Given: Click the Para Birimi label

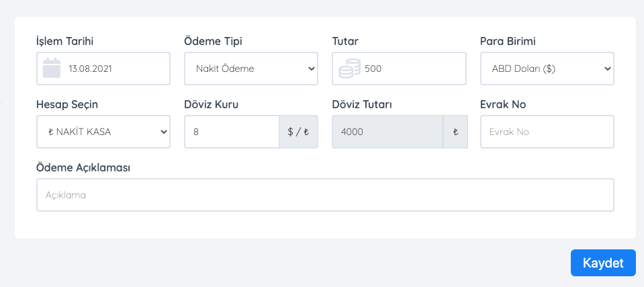Looking at the screenshot, I should pos(508,42).
